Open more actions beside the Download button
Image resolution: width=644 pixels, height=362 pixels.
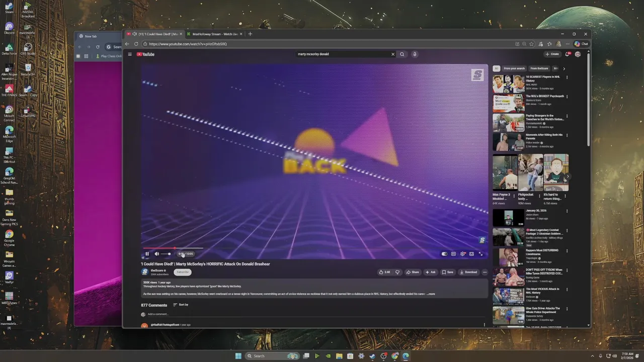tap(485, 272)
